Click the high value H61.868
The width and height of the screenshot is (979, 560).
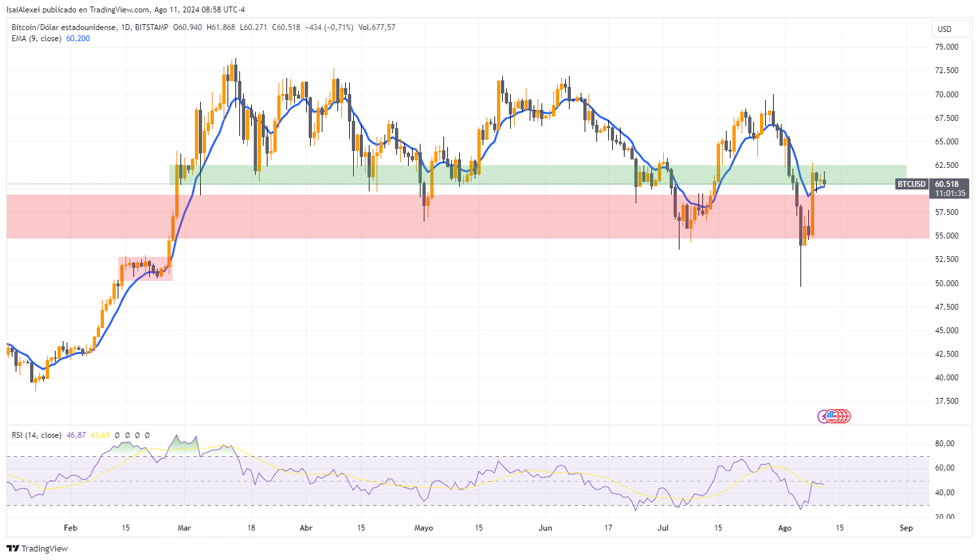coord(220,27)
